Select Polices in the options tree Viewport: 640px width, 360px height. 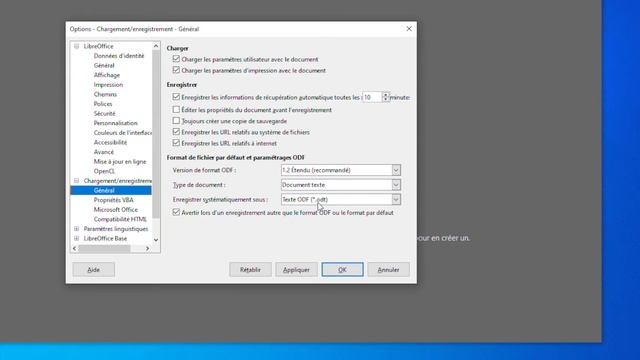click(x=103, y=104)
